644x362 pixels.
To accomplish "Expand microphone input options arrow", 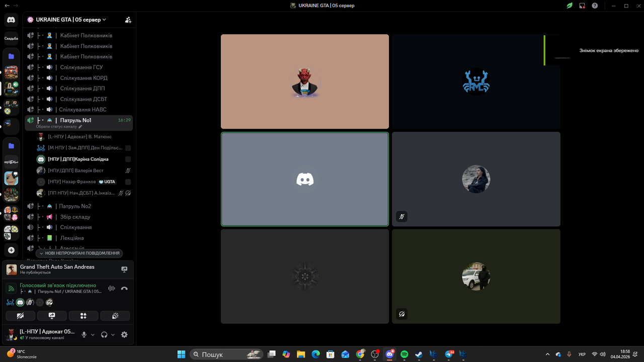I will click(93, 334).
